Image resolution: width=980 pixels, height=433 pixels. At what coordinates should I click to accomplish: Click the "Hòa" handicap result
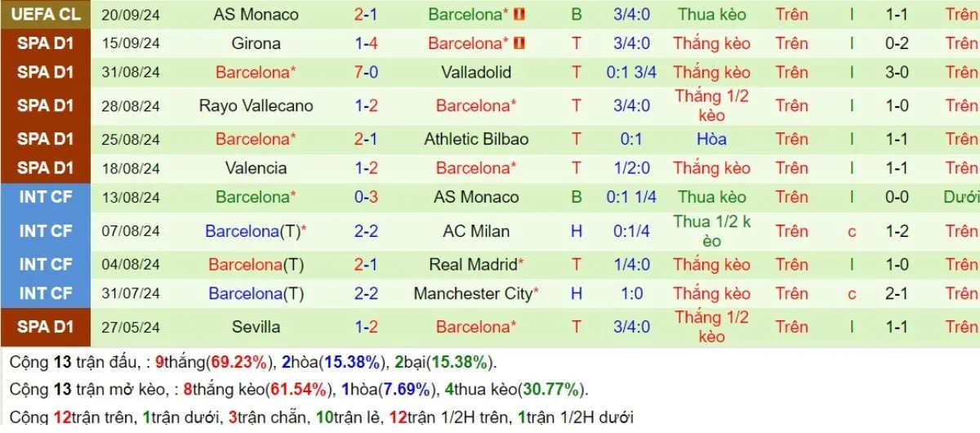click(x=711, y=139)
